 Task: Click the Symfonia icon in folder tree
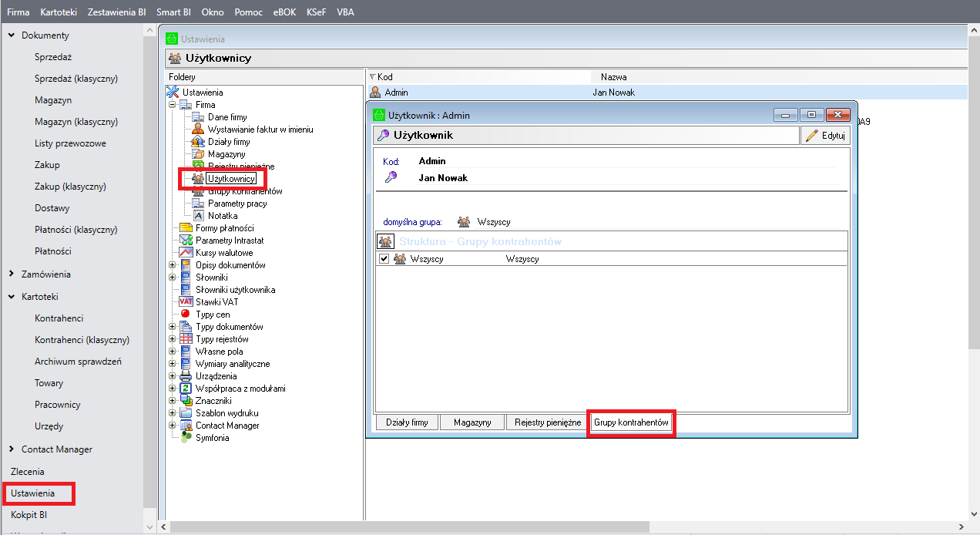coord(185,438)
